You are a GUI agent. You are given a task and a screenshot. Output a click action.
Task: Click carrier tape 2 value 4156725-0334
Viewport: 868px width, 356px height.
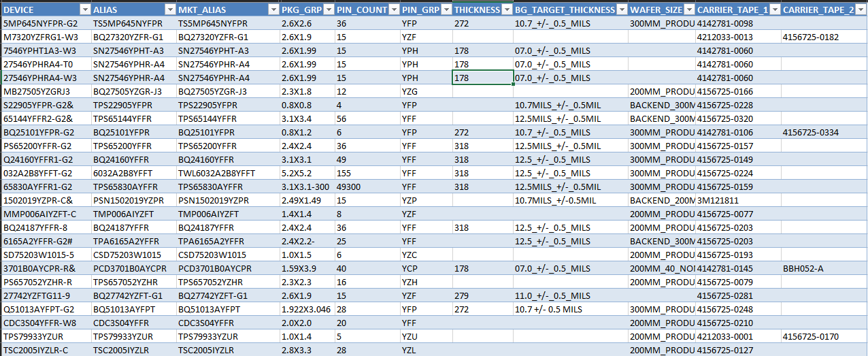(824, 132)
